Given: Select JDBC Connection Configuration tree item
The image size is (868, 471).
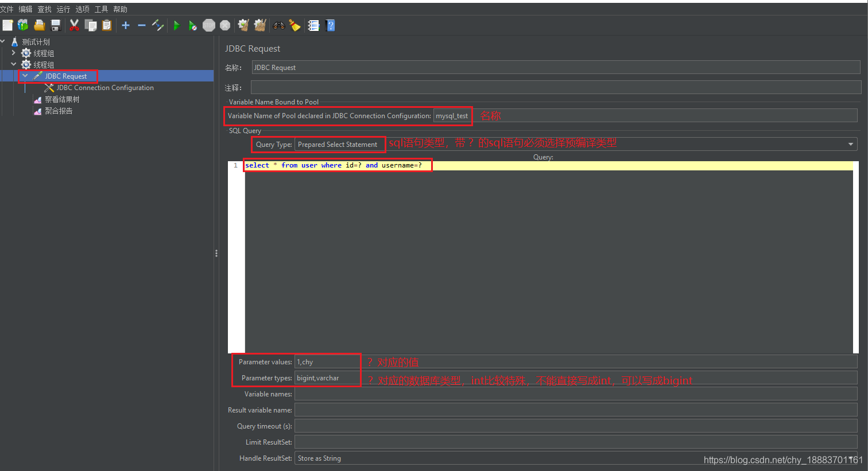Looking at the screenshot, I should [x=105, y=88].
